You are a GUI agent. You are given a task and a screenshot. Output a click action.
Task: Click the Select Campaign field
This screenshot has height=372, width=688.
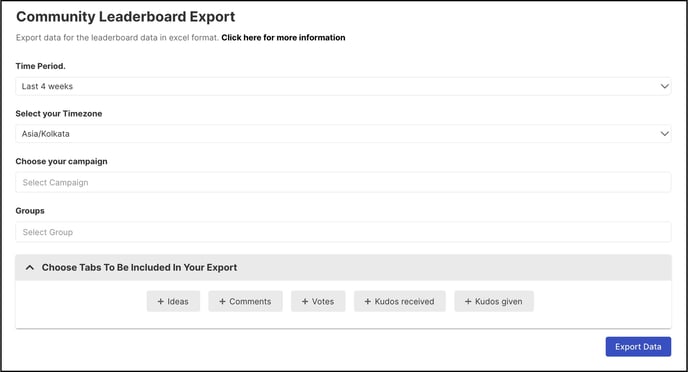coord(343,182)
